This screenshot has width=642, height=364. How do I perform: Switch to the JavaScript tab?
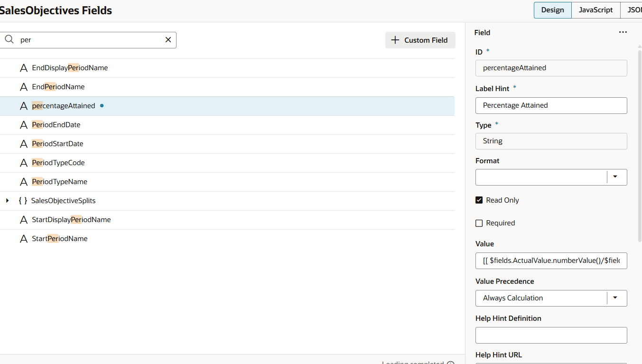[596, 10]
